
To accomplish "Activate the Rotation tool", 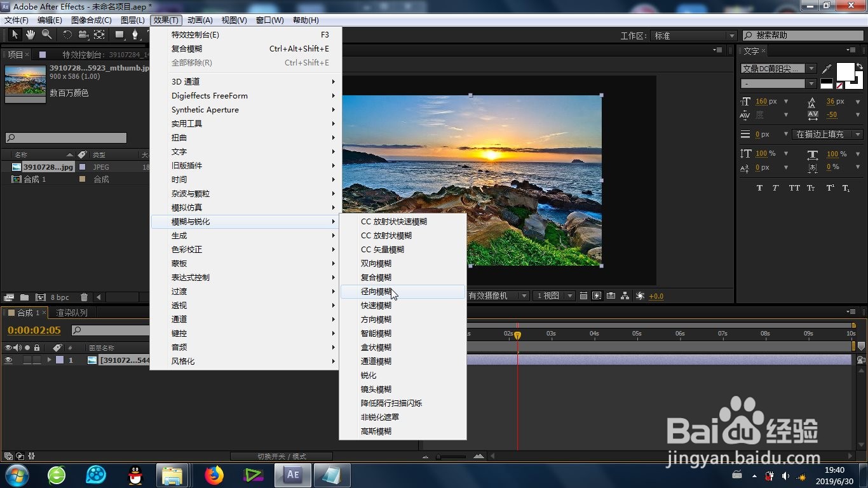I will click(67, 35).
